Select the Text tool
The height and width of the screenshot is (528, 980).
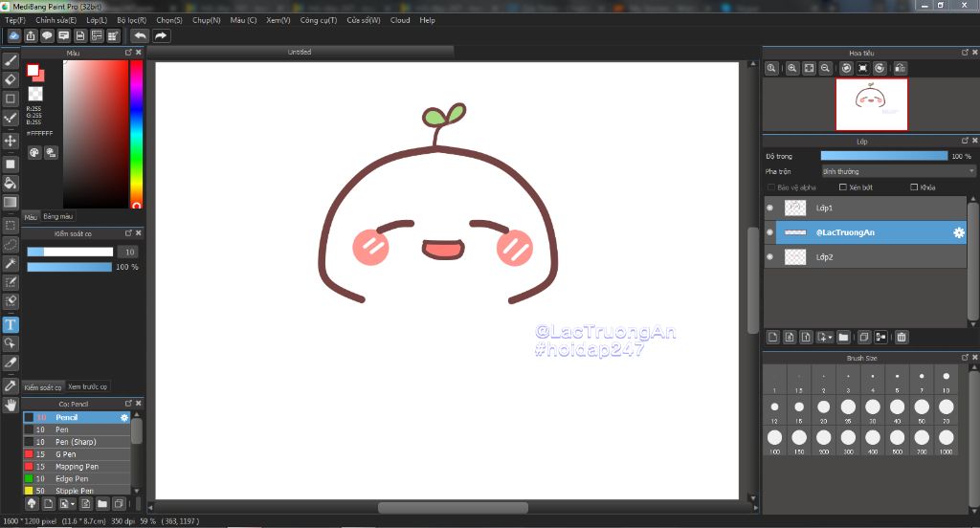(x=10, y=324)
